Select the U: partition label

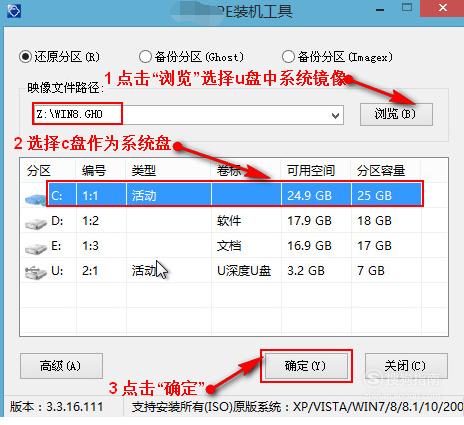coord(57,271)
